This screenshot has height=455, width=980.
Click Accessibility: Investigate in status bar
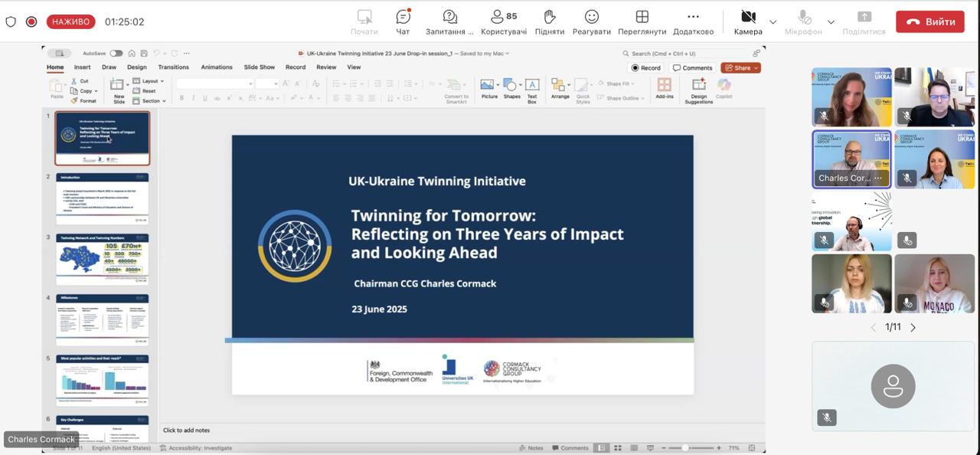tap(195, 448)
